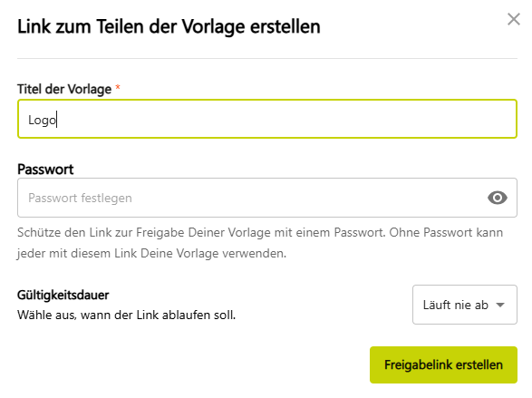532x398 pixels.
Task: Focus the Titel der Vorlage input field
Action: 267,119
